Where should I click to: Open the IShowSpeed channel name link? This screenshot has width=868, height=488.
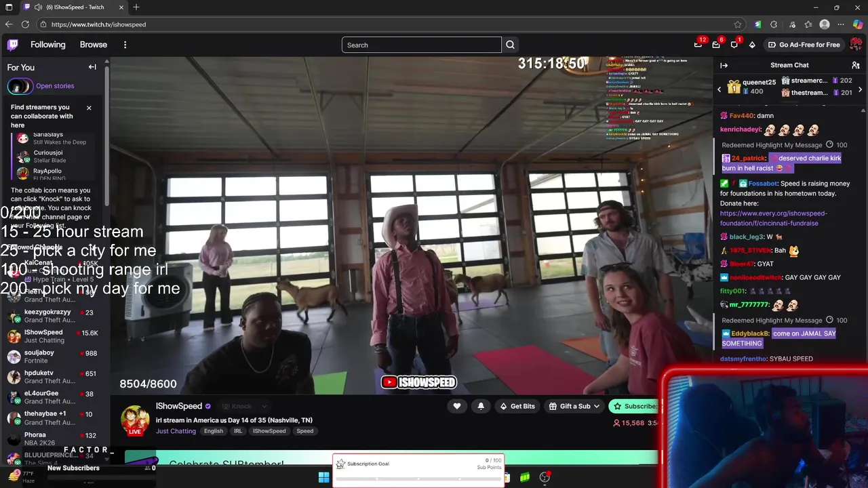tap(179, 406)
